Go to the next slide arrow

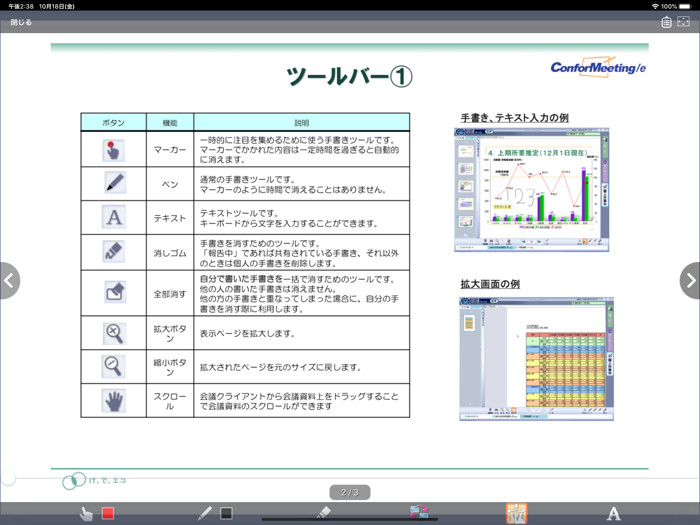click(690, 280)
